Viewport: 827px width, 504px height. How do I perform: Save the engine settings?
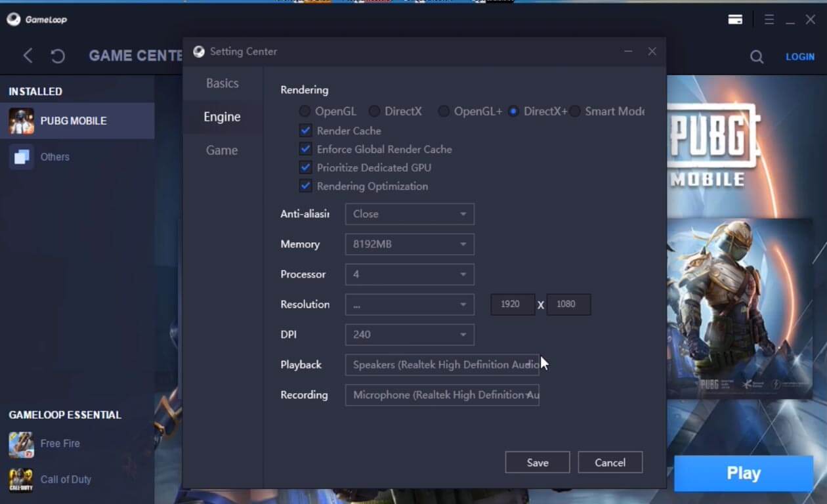538,463
